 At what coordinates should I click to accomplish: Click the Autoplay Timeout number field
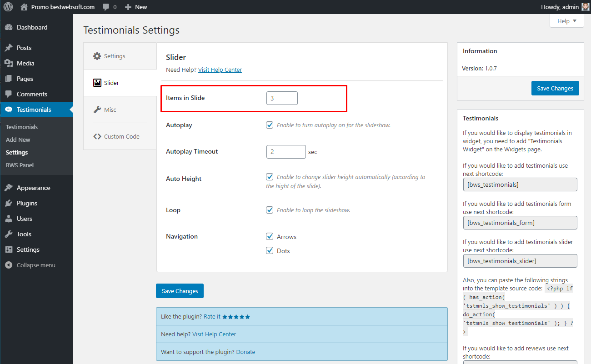[286, 152]
